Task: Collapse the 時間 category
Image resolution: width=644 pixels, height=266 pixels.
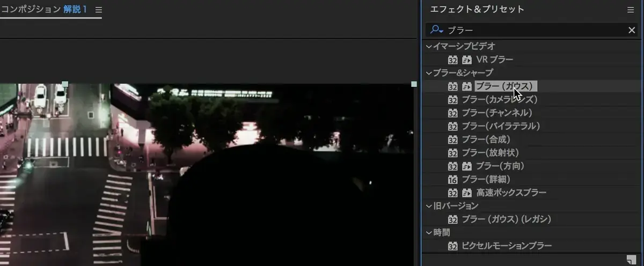Action: (429, 233)
